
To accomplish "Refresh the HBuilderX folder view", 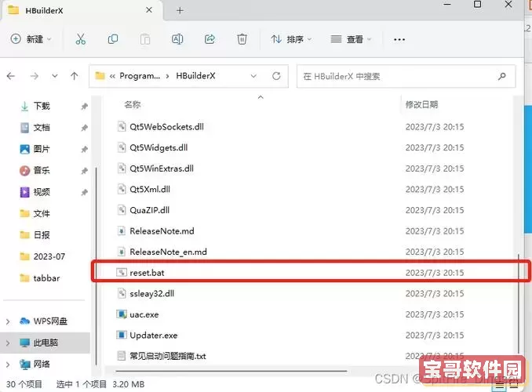I will click(276, 76).
